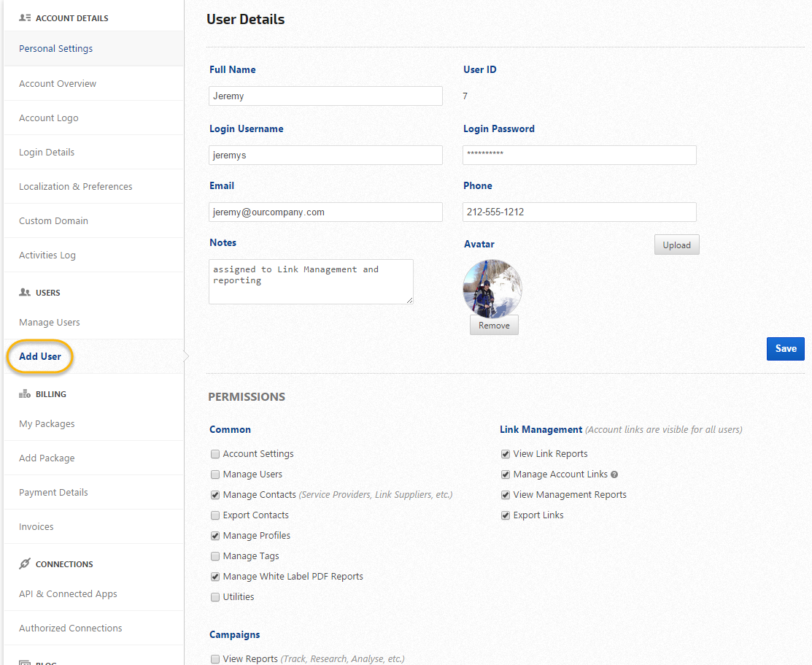Open Personal Settings in sidebar

click(56, 49)
